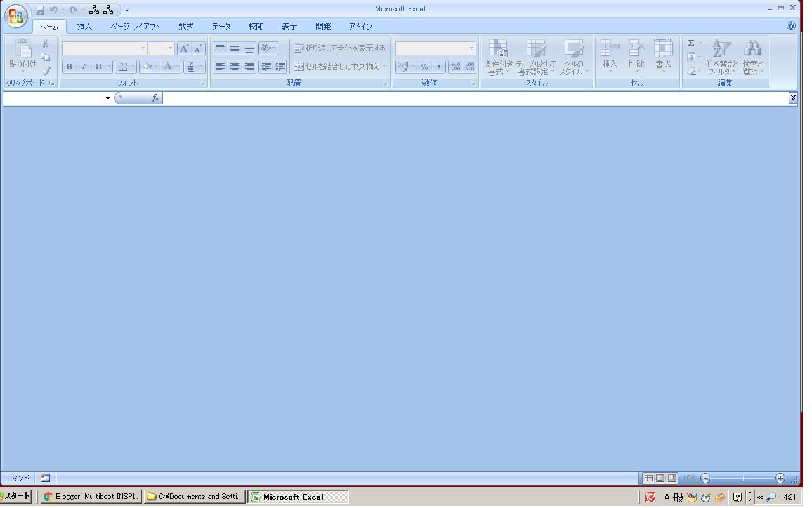Click 検索と選択 (Find & Select) button

point(753,57)
